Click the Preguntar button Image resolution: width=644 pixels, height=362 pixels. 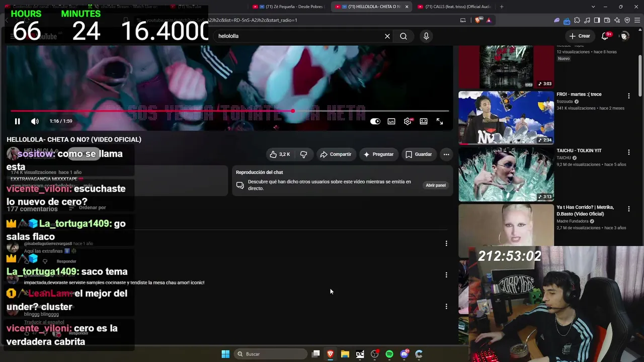(378, 154)
